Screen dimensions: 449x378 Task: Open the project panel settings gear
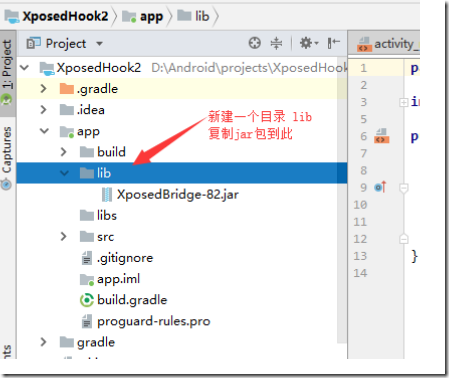(309, 43)
